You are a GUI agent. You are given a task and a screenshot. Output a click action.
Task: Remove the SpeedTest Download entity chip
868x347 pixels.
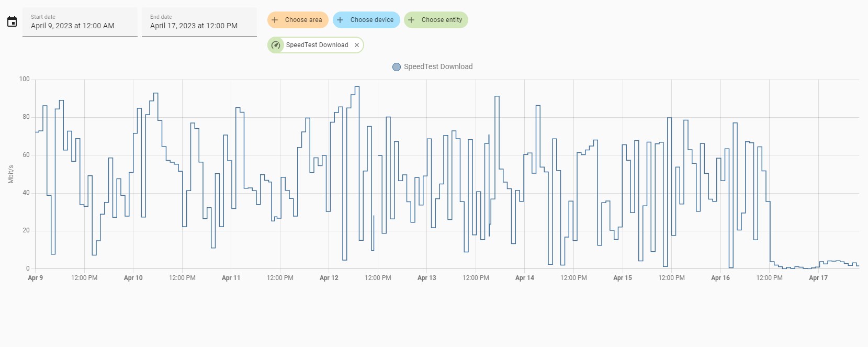pyautogui.click(x=357, y=45)
